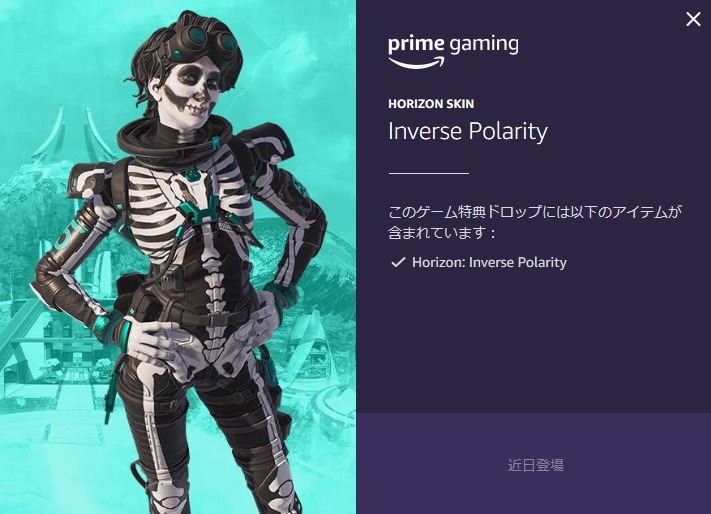711x514 pixels.
Task: Select the HORIZON SKIN category label
Action: tap(431, 104)
